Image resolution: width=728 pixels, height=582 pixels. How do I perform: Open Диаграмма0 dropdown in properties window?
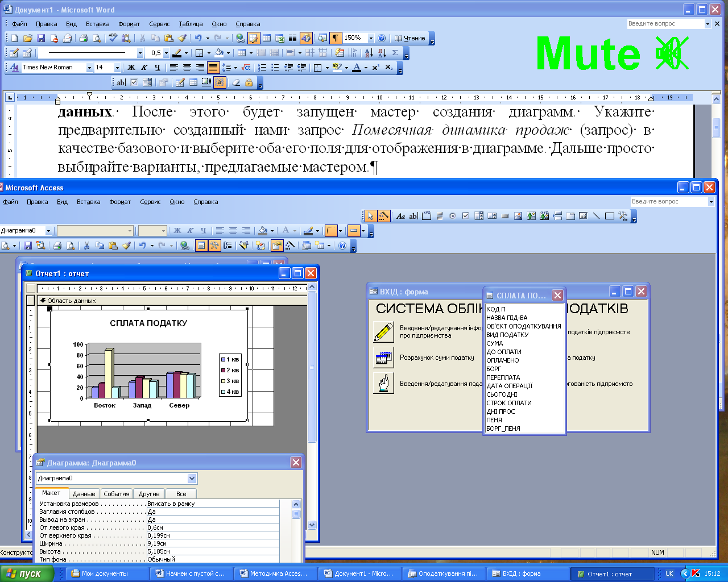[x=192, y=479]
